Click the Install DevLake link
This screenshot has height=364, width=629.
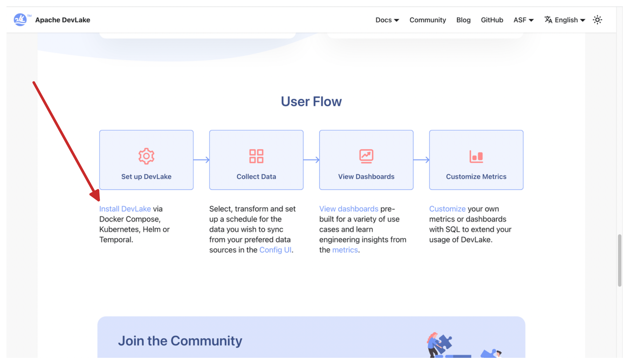125,209
